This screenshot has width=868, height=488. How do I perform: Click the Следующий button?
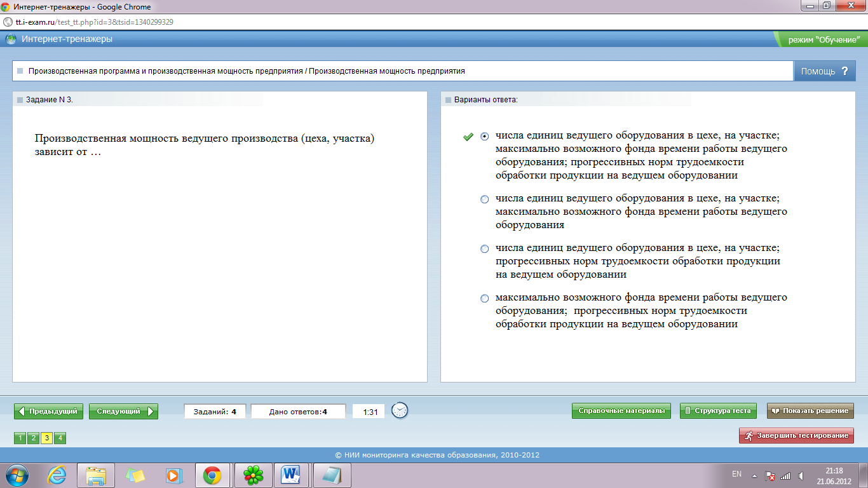pyautogui.click(x=123, y=411)
